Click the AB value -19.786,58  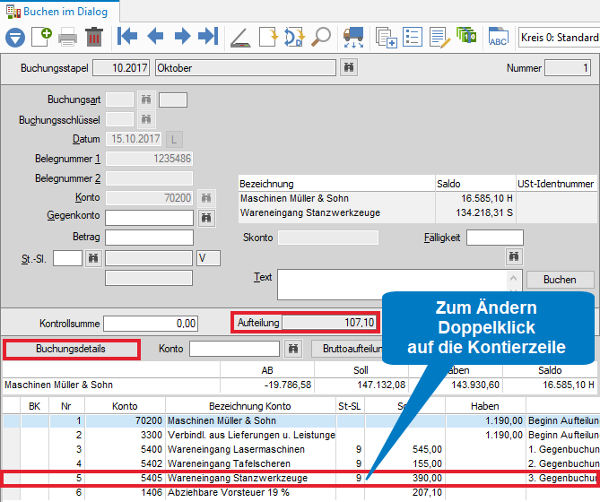[288, 385]
